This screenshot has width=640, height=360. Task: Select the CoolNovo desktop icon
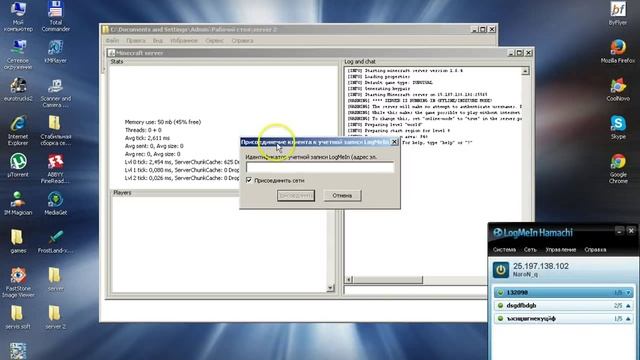(x=618, y=89)
